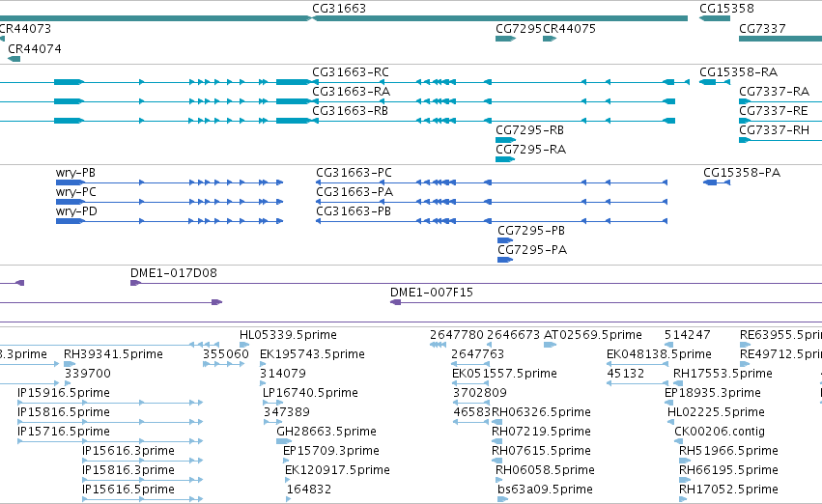
Task: Select feature label 514247
Action: pos(688,335)
